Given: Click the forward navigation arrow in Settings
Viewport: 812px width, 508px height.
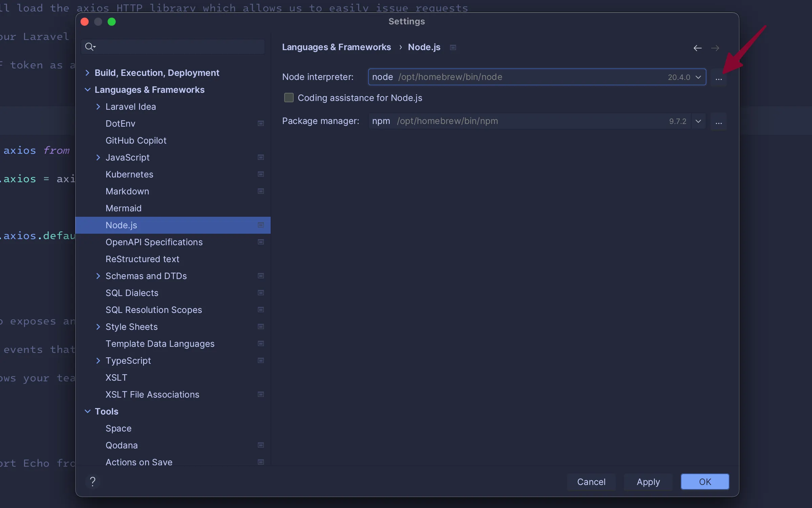Looking at the screenshot, I should [x=715, y=48].
